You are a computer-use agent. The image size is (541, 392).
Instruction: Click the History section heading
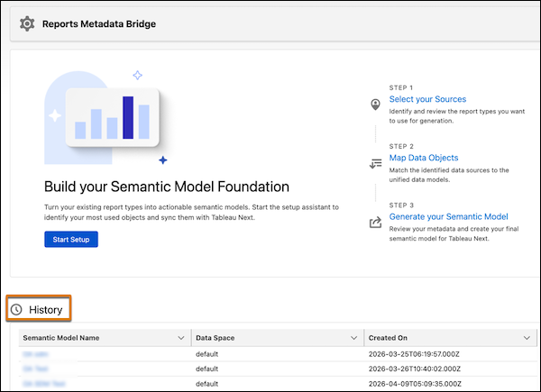[x=46, y=310]
